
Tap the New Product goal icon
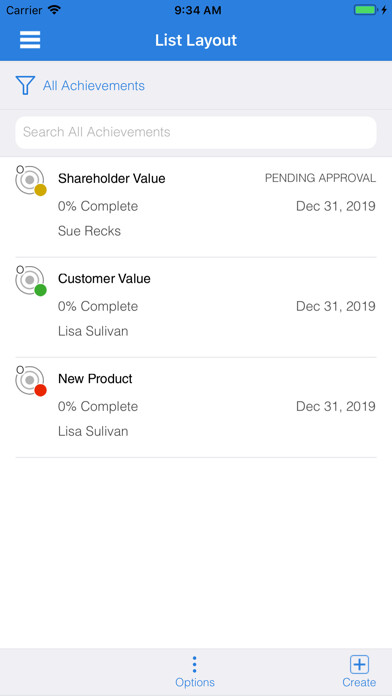click(x=30, y=380)
